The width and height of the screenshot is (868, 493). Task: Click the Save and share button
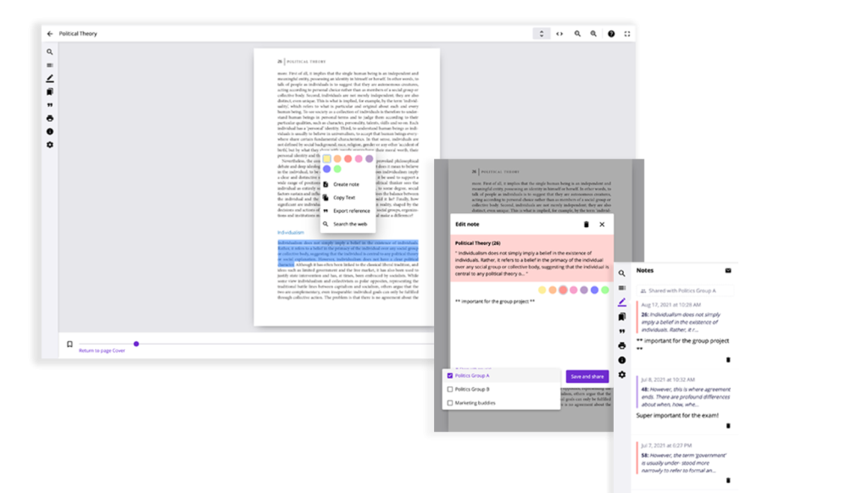coord(587,376)
